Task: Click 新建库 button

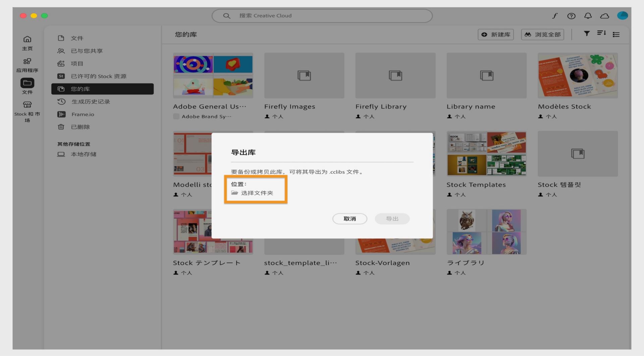Action: coord(496,35)
